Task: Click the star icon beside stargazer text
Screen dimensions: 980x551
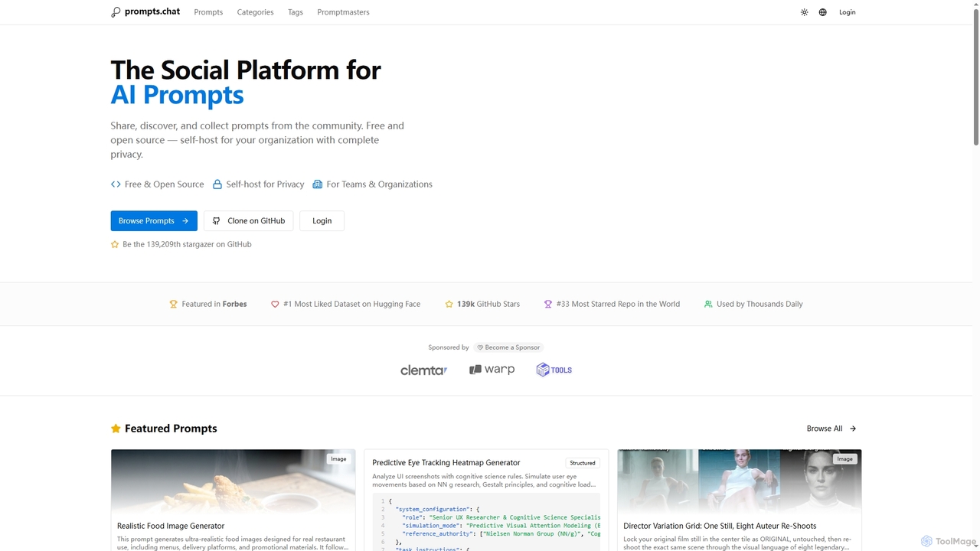Action: pos(115,244)
